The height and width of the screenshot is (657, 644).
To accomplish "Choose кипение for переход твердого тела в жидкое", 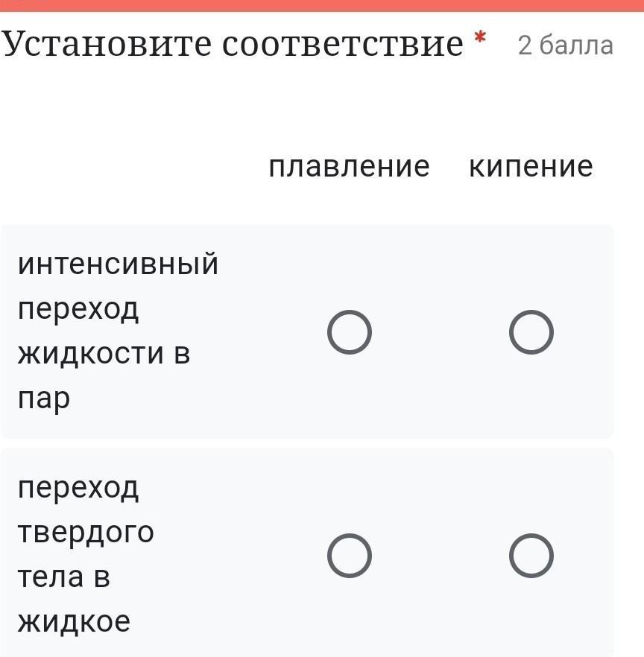I will pyautogui.click(x=531, y=556).
